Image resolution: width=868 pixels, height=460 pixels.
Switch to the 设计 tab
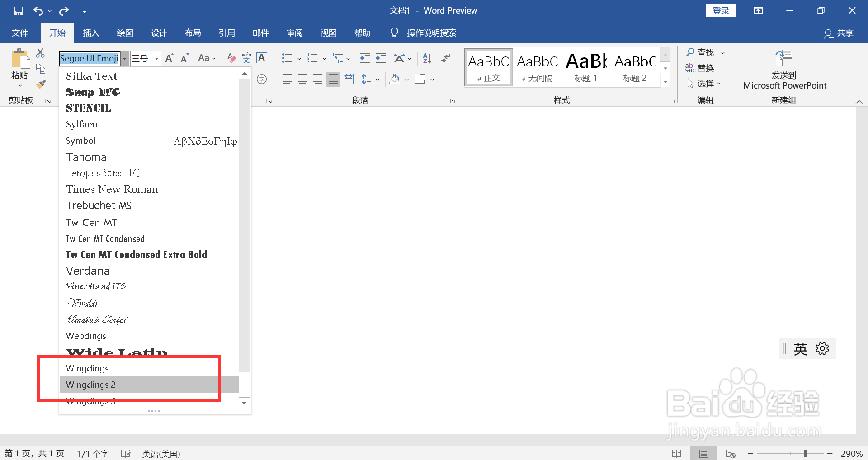(159, 33)
